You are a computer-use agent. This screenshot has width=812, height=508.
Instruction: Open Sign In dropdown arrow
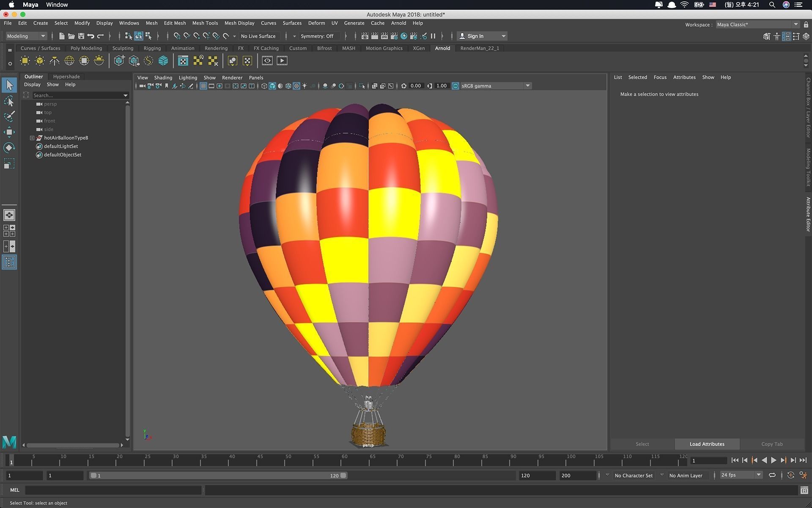pyautogui.click(x=503, y=36)
